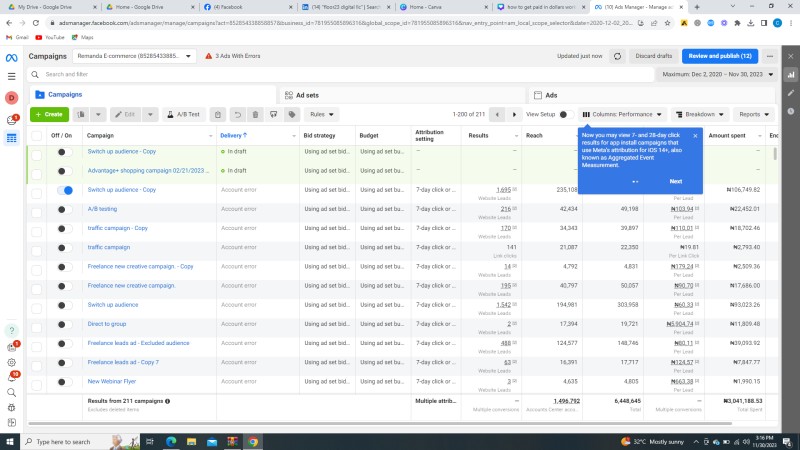Click Next in the blue tooltip

click(676, 182)
